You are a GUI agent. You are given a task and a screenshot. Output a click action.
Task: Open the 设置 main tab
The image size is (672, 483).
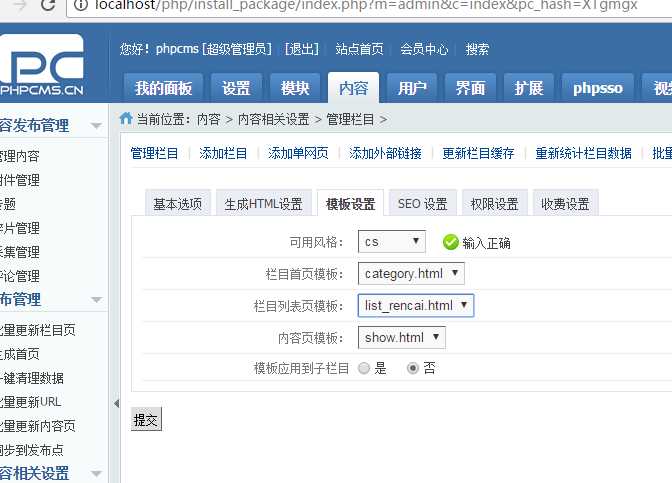click(236, 88)
